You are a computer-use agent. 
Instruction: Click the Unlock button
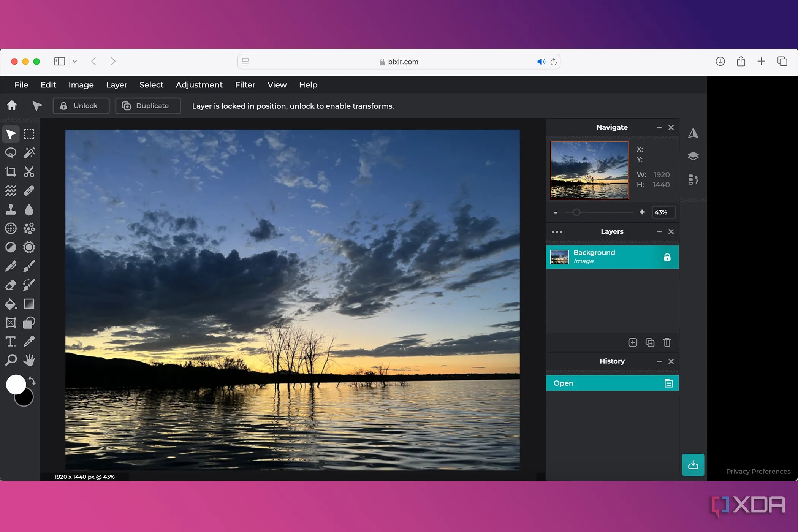coord(81,106)
